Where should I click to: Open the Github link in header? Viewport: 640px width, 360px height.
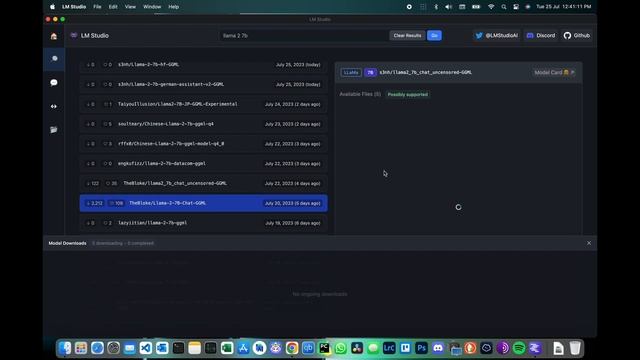(577, 36)
